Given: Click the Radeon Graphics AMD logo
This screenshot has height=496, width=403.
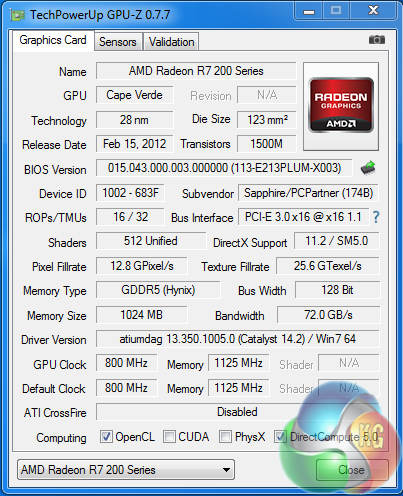Looking at the screenshot, I should pos(341,106).
